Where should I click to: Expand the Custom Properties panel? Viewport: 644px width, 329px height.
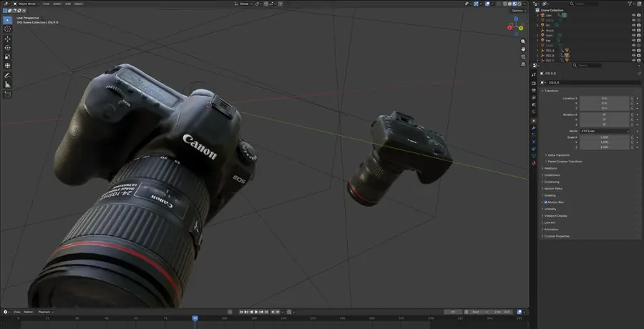557,236
